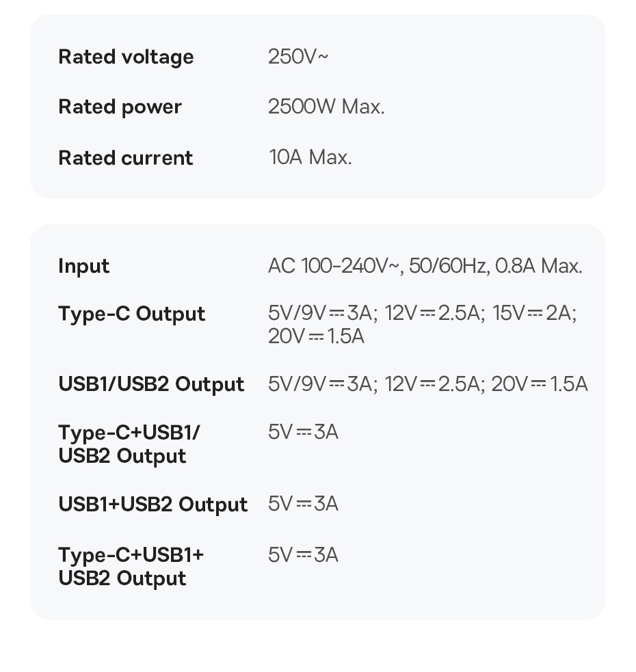Click the USB1+USB2 Output label
The height and width of the screenshot is (672, 636).
153,505
